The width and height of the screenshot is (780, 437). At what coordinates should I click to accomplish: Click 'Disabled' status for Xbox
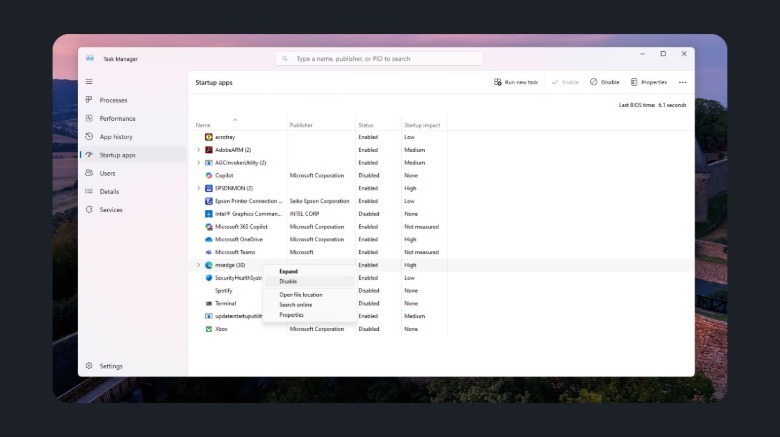pos(369,329)
